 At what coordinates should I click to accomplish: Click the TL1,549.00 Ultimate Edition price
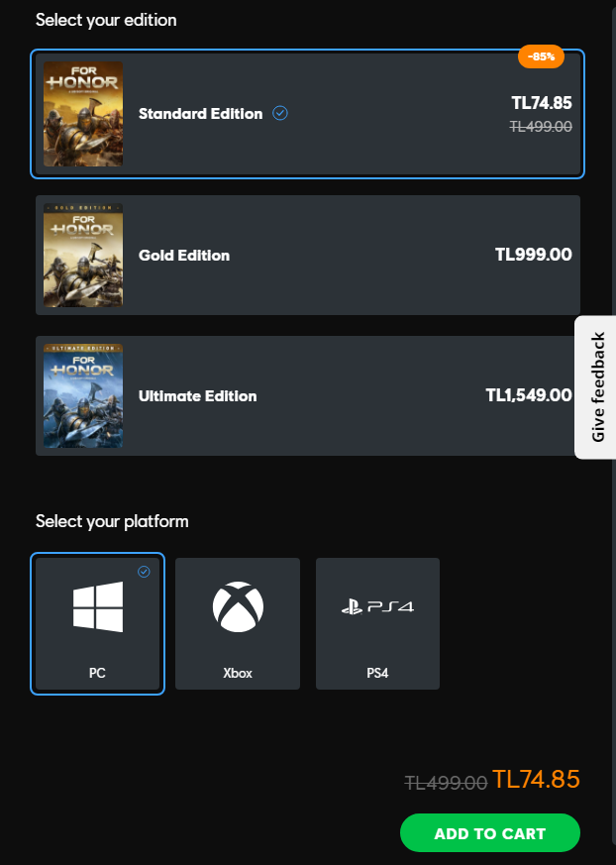528,395
